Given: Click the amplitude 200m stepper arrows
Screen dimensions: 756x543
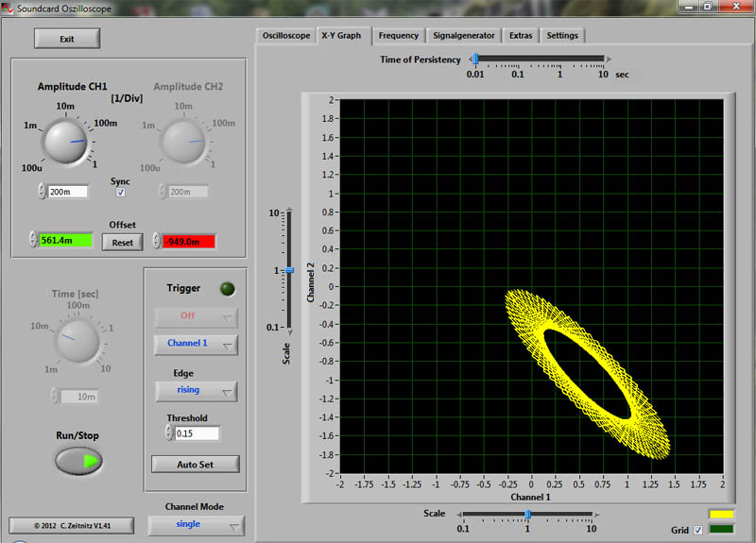Looking at the screenshot, I should point(42,192).
